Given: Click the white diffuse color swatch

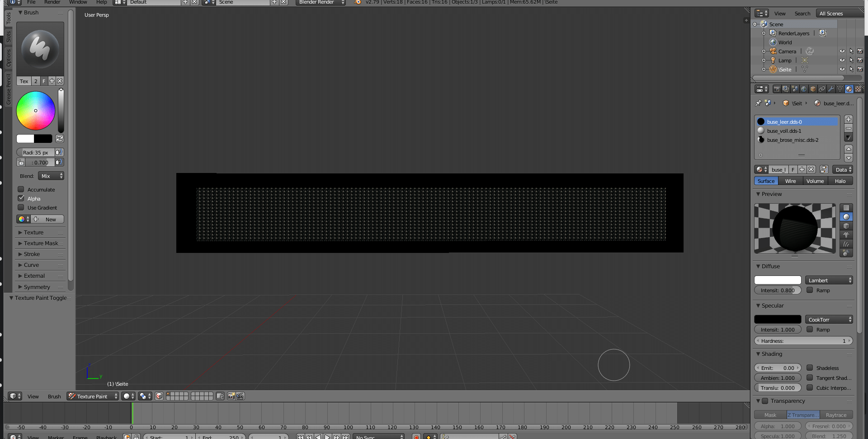Looking at the screenshot, I should [778, 280].
